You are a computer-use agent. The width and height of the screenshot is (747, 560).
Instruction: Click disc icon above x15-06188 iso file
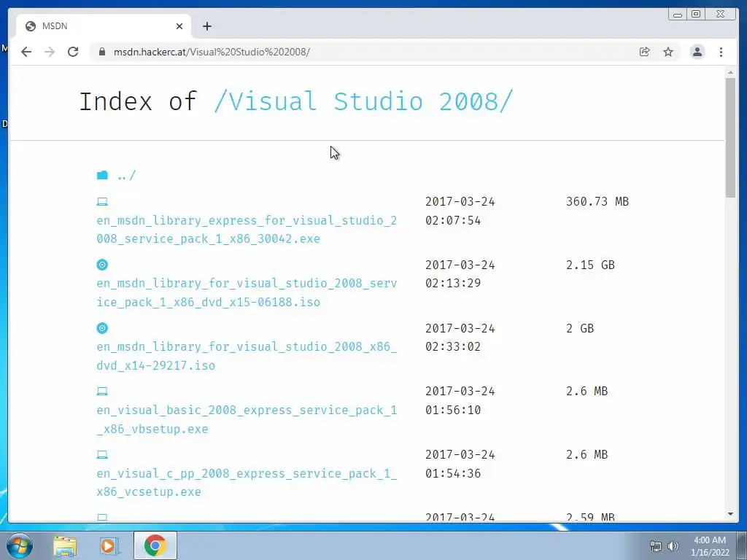point(102,265)
